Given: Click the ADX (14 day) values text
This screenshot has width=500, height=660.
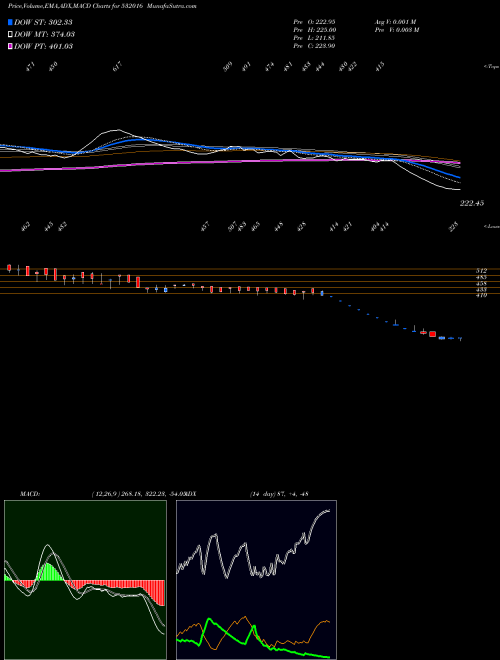Looking at the screenshot, I should [x=279, y=494].
